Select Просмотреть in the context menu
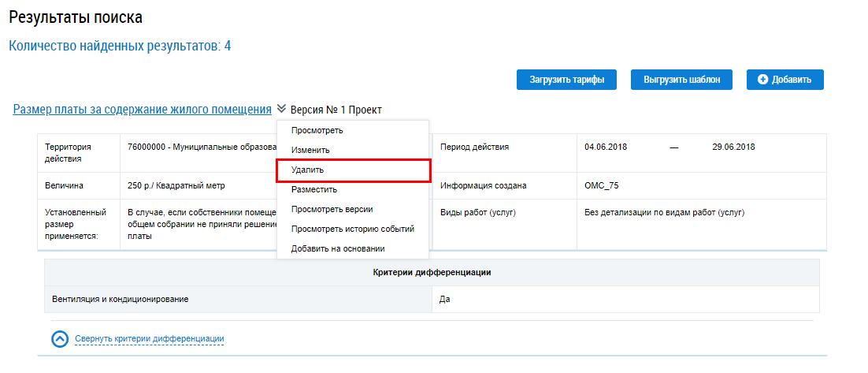The width and height of the screenshot is (868, 373). tap(317, 130)
